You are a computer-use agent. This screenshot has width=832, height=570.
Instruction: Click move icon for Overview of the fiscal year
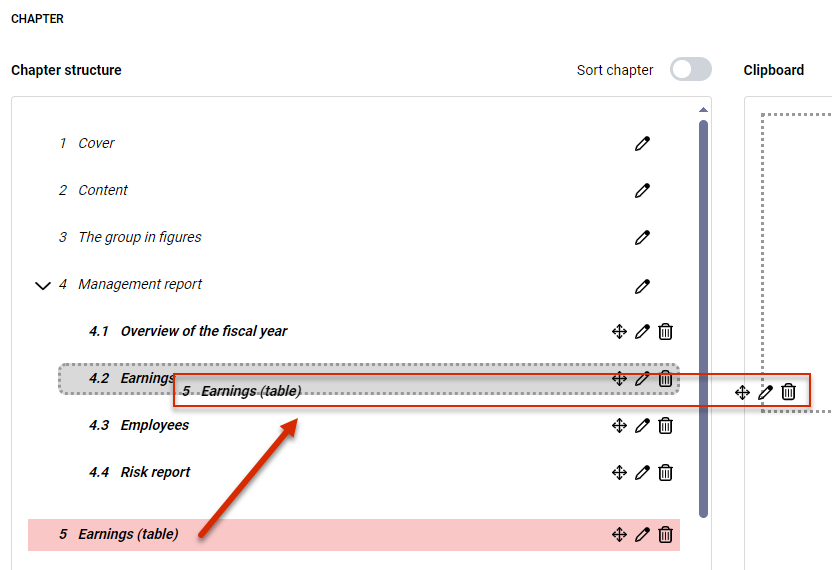(x=619, y=332)
